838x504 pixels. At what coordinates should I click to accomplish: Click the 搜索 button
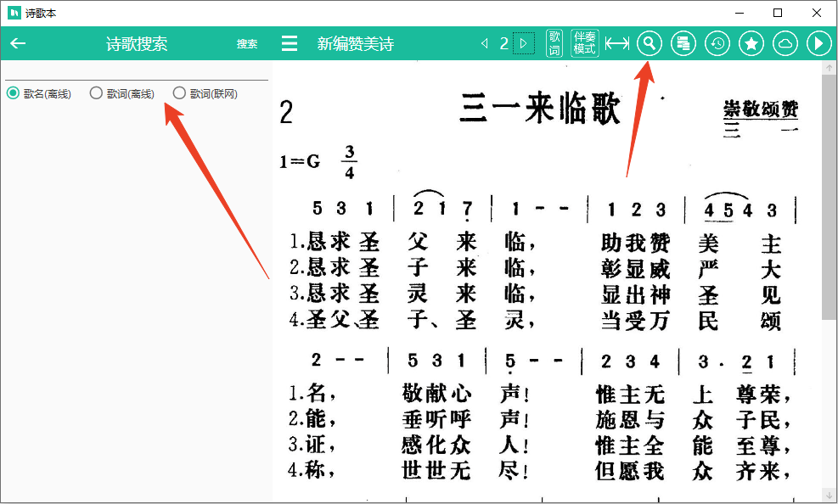[247, 44]
